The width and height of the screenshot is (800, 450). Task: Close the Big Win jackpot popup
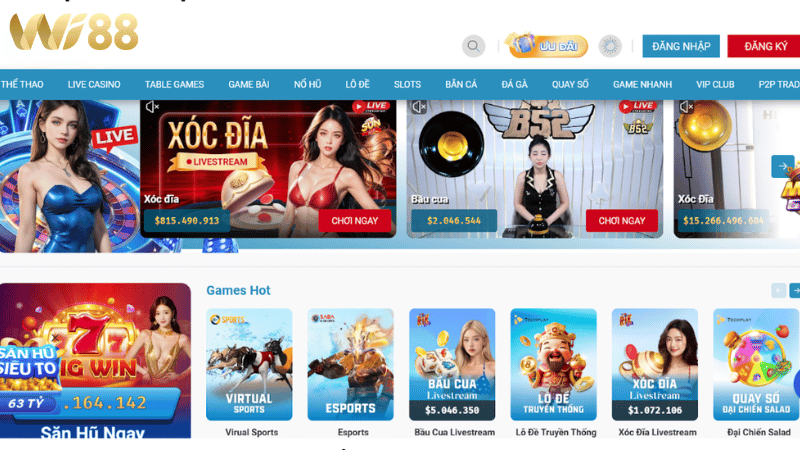coord(55,338)
